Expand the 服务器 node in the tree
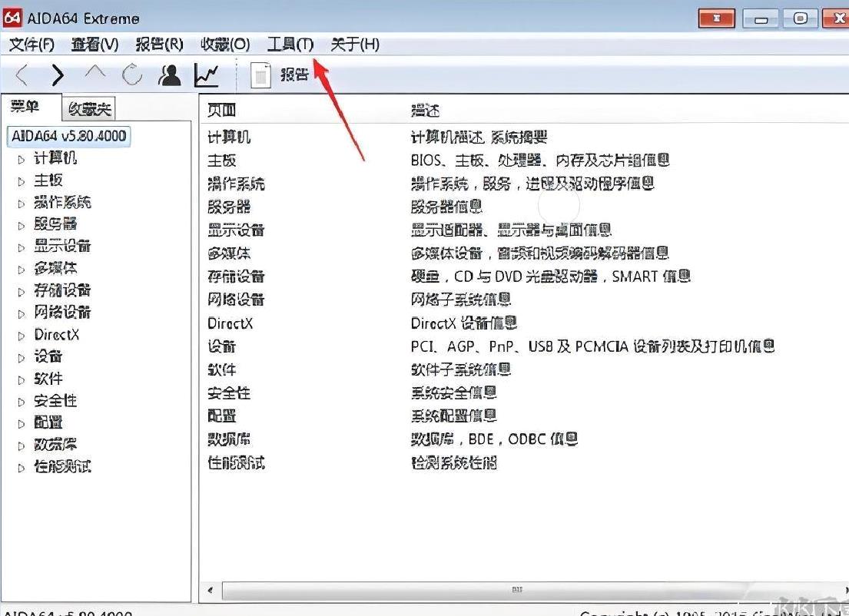 (21, 226)
